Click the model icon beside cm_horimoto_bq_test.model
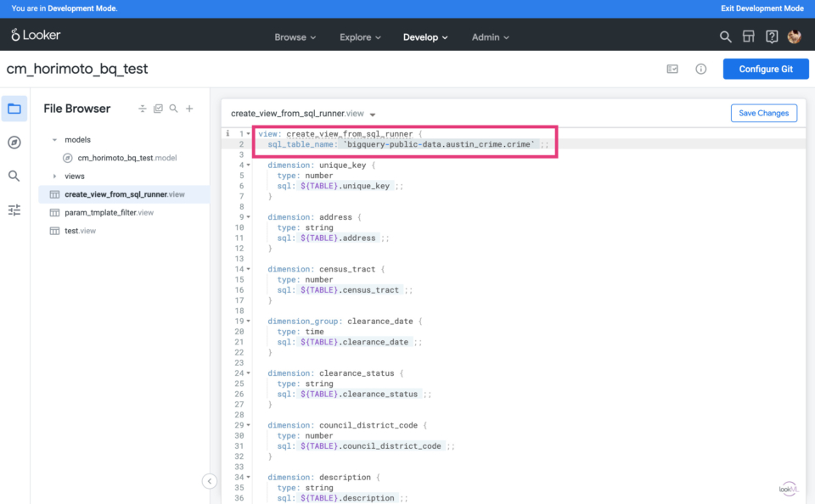This screenshot has height=504, width=815. coord(68,158)
